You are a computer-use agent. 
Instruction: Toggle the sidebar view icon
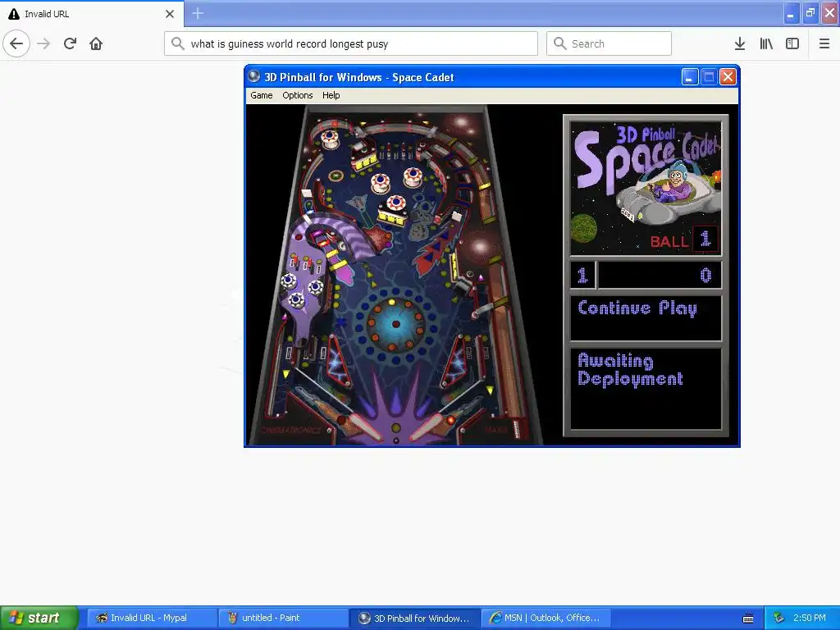(x=792, y=43)
